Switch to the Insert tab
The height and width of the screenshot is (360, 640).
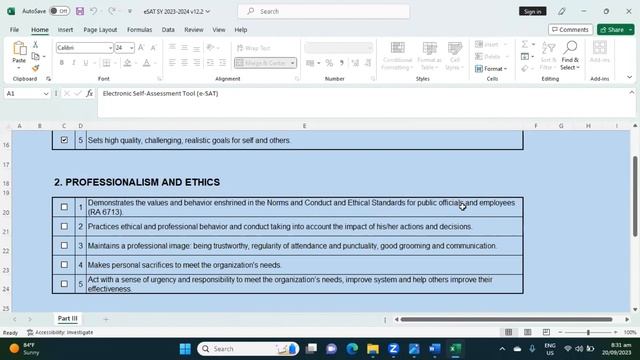point(65,30)
